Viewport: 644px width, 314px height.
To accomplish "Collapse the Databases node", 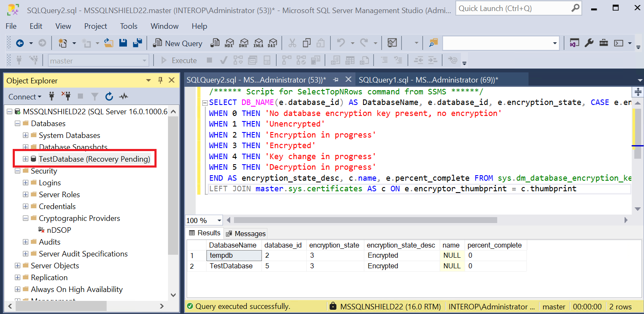I will pyautogui.click(x=17, y=124).
